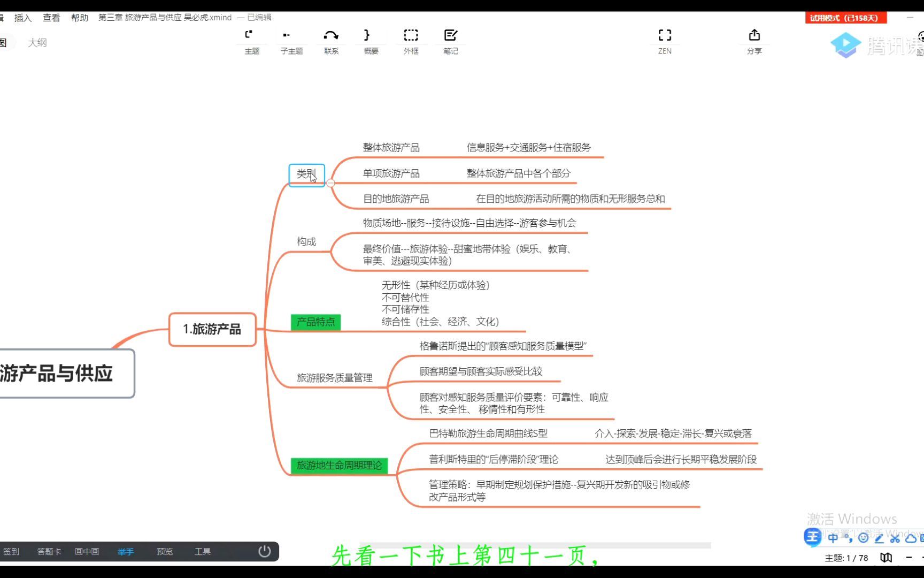Click the input method logo icon
924x578 pixels.
coord(812,537)
